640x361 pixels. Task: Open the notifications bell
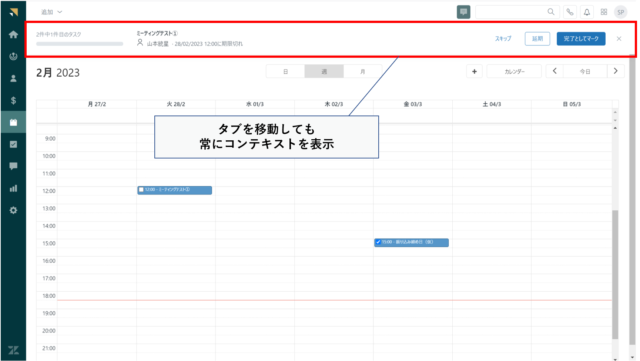click(x=587, y=12)
